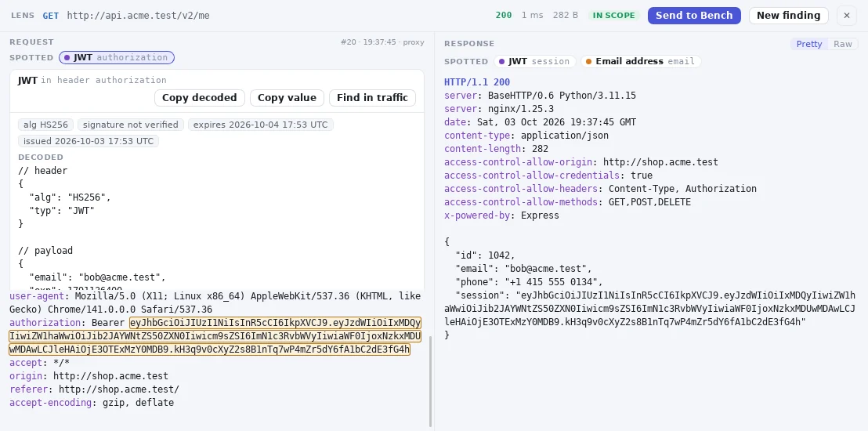Click Send to Bench button

coord(694,16)
